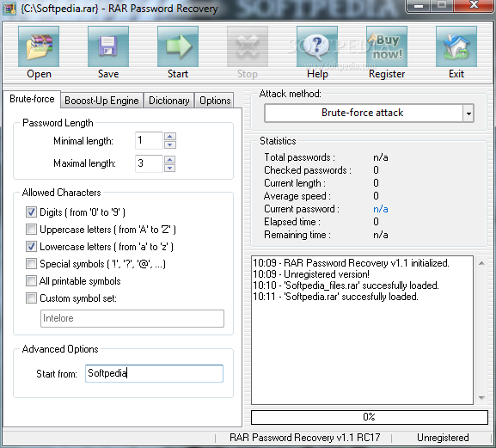
Task: Check the All printable symbols checkbox
Action: [31, 280]
